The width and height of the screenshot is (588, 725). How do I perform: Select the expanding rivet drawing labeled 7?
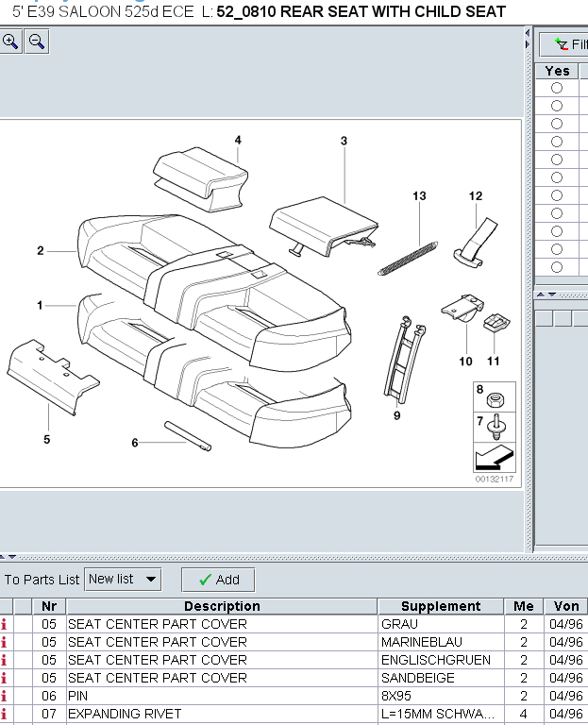497,429
